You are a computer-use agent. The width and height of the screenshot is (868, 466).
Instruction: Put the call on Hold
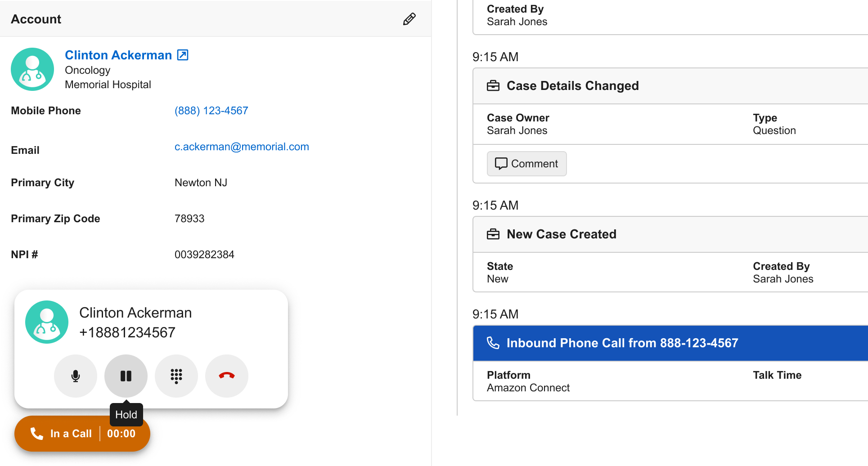tap(126, 376)
